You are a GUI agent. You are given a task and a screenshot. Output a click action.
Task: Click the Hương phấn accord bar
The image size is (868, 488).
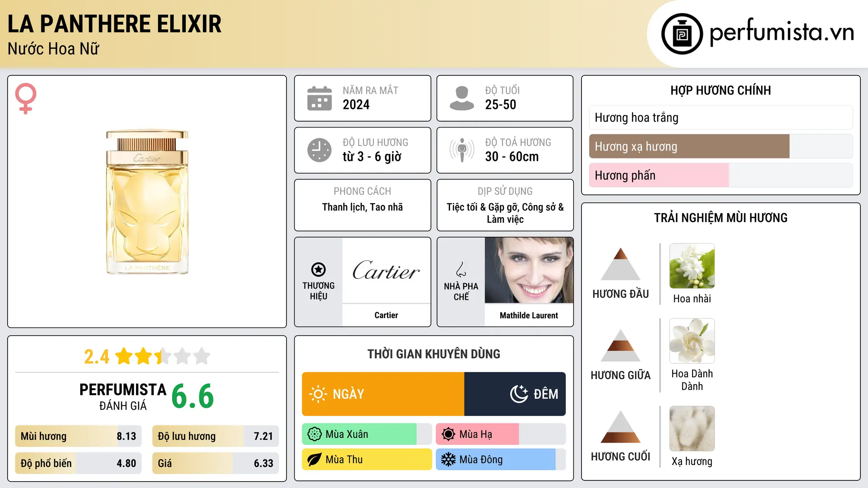pos(721,175)
